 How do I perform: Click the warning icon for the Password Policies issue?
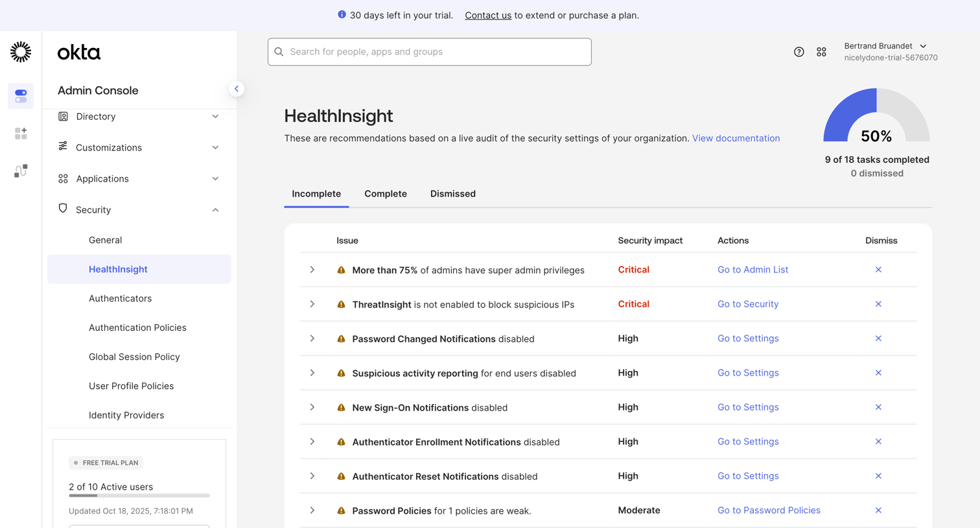tap(341, 510)
